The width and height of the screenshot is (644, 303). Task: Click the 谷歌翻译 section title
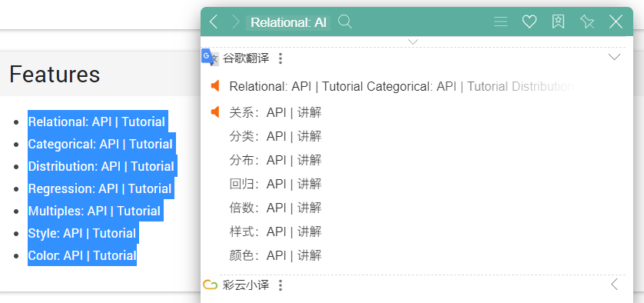tap(246, 58)
